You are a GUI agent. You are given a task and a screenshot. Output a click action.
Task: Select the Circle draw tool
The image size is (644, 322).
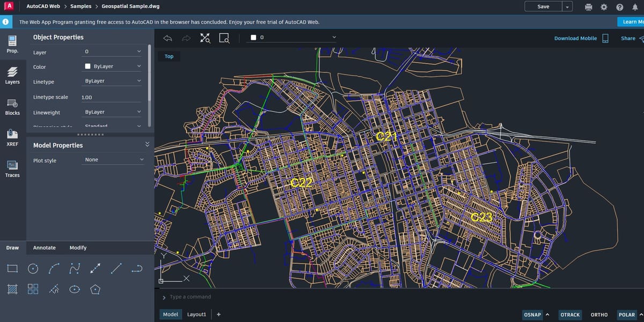[x=33, y=268]
